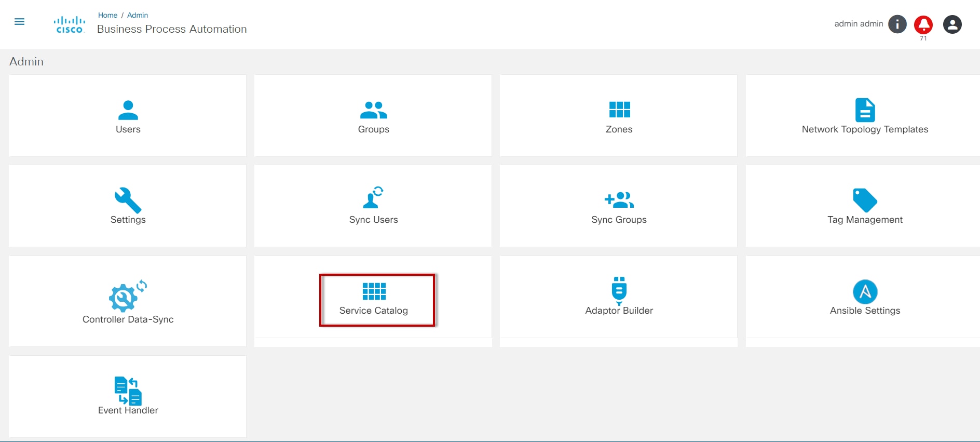Screen dimensions: 980x442
Task: Click the Settings wrench icon
Action: pyautogui.click(x=128, y=200)
